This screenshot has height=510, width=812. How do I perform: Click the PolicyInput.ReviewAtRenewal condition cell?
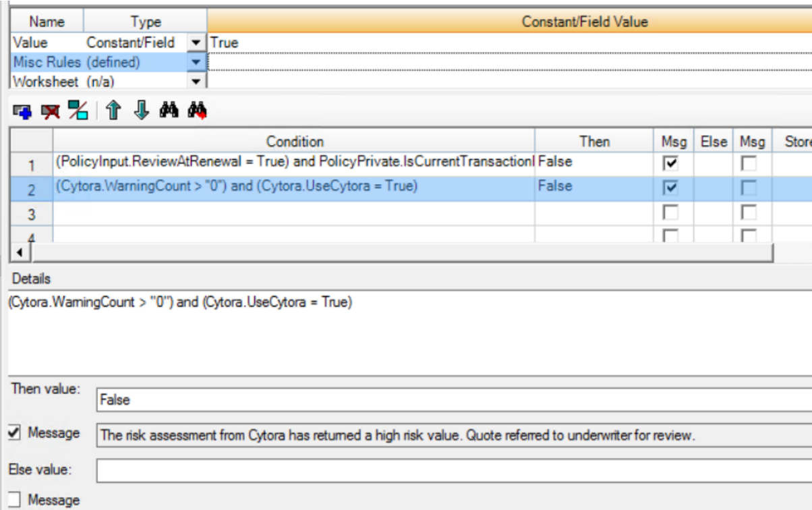pyautogui.click(x=294, y=164)
